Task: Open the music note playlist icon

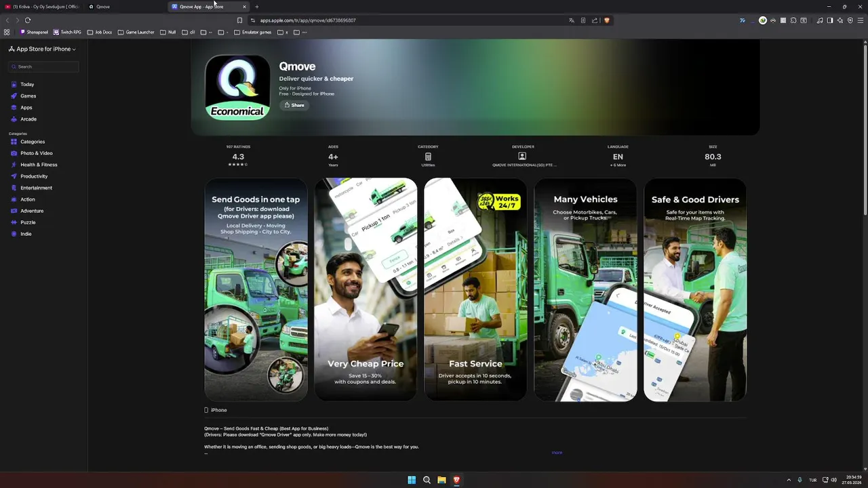Action: point(819,20)
